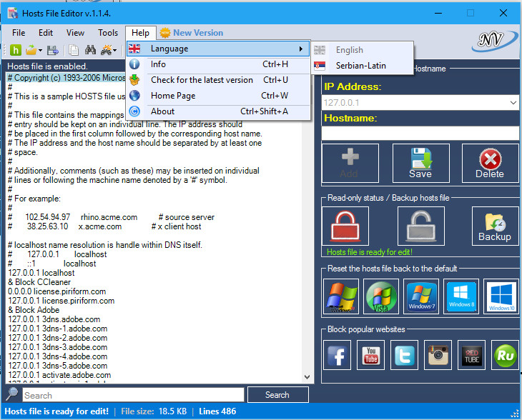
Task: Reset hosts file to Windows 7 default
Action: [x=421, y=296]
